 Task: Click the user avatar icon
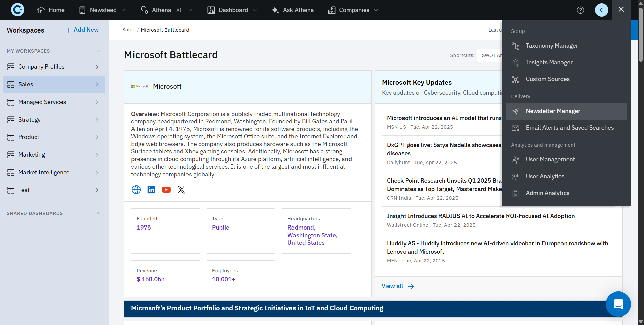coord(601,10)
